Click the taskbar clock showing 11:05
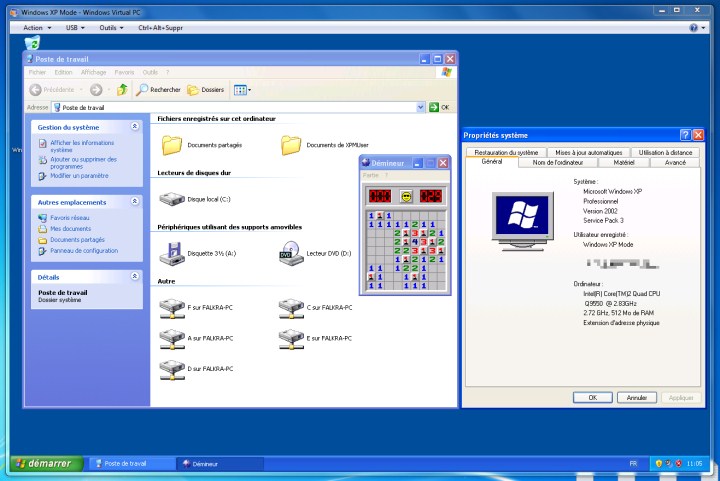The width and height of the screenshot is (720, 481). [694, 464]
